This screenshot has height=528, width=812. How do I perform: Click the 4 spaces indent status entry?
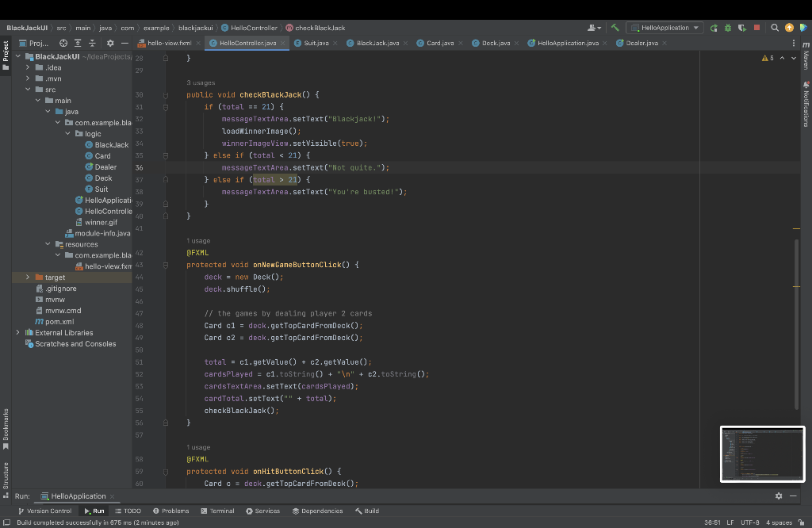click(x=779, y=522)
